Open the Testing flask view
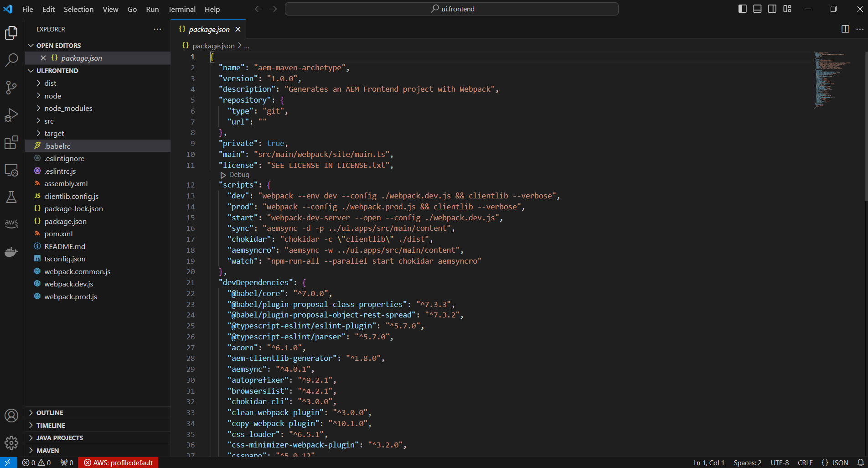The width and height of the screenshot is (868, 468). pyautogui.click(x=11, y=197)
